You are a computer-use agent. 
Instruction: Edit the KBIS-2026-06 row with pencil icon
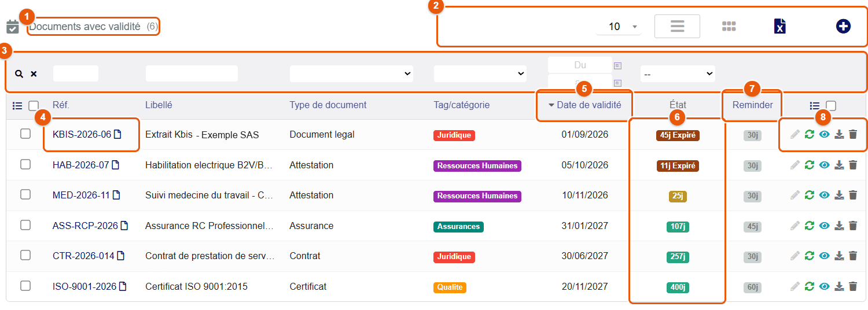point(795,134)
